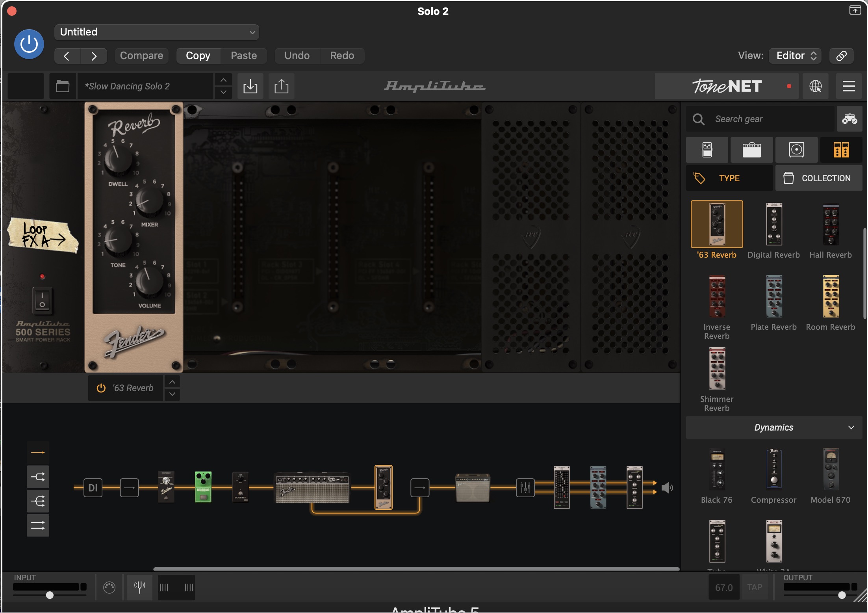868x613 pixels.
Task: Select the parallel dual chain routing
Action: 38,525
